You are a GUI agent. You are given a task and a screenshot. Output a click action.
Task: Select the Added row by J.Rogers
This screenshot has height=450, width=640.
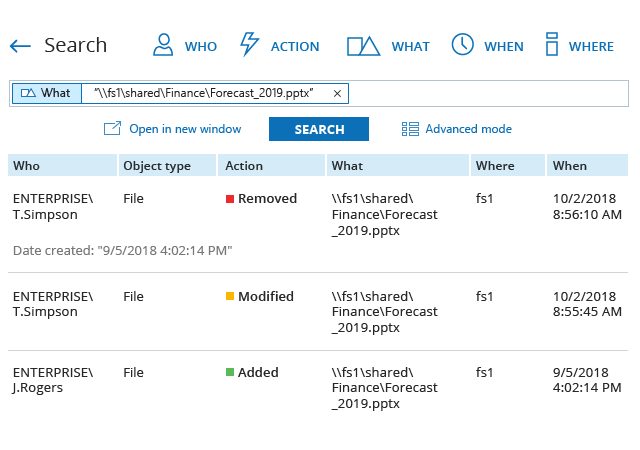(x=318, y=388)
